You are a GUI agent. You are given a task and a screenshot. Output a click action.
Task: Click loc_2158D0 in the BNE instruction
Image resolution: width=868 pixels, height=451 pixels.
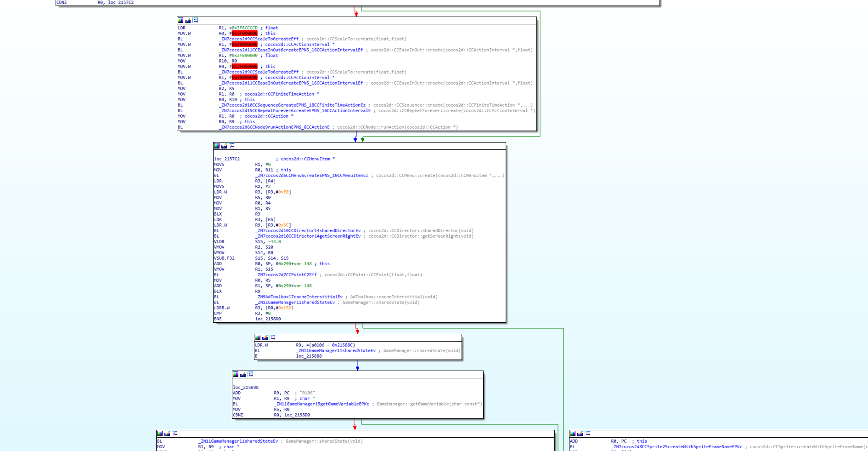268,319
